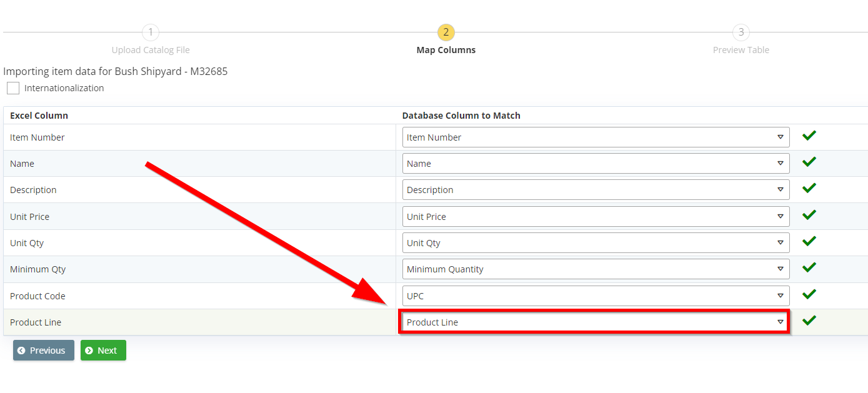The image size is (868, 393).
Task: Expand the Unit Price mapping dropdown
Action: click(x=595, y=217)
